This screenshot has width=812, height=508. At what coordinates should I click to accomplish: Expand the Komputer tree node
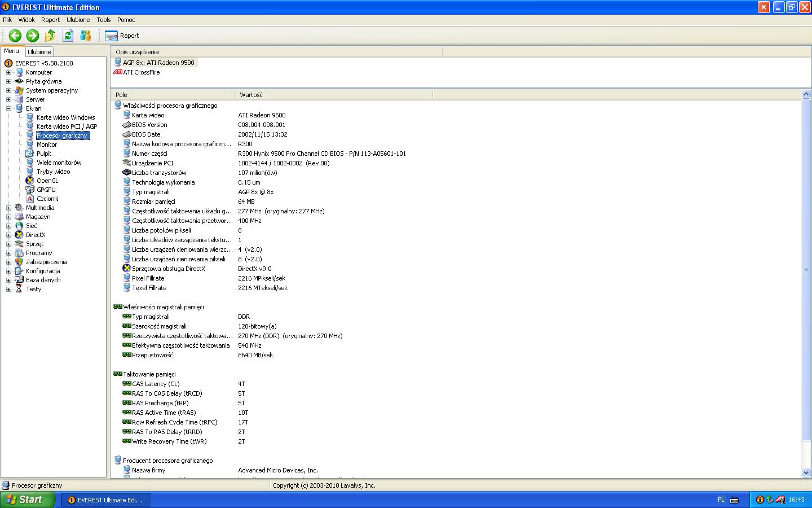pos(8,72)
